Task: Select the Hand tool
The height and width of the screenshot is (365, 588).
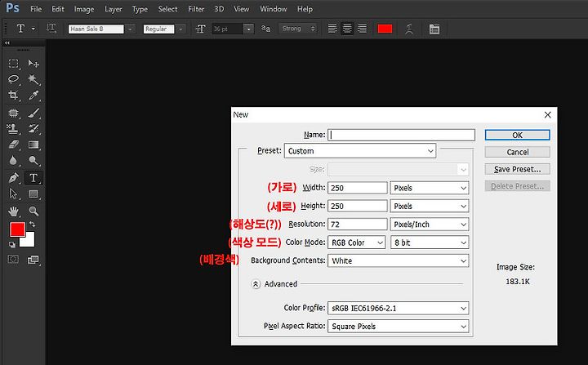Action: click(14, 211)
